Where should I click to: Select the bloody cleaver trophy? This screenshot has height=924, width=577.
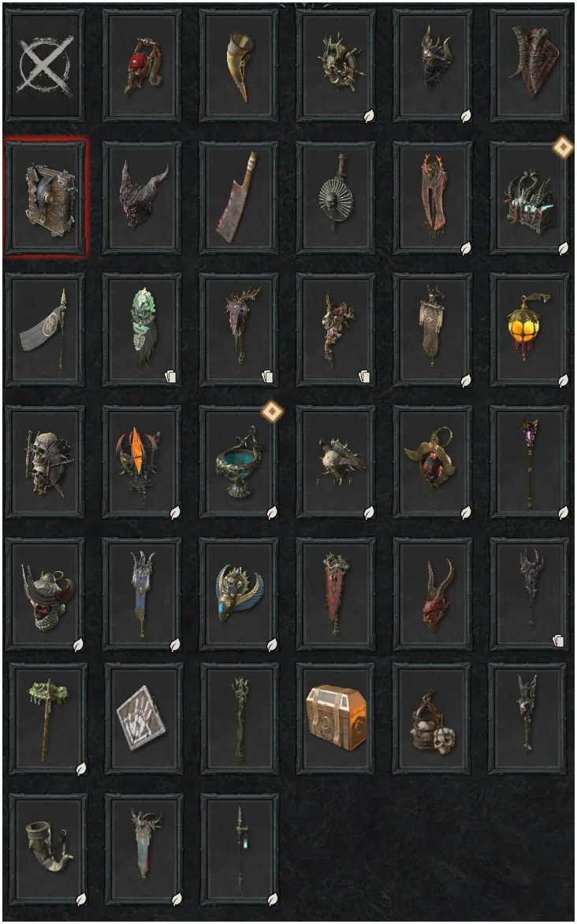(x=238, y=198)
